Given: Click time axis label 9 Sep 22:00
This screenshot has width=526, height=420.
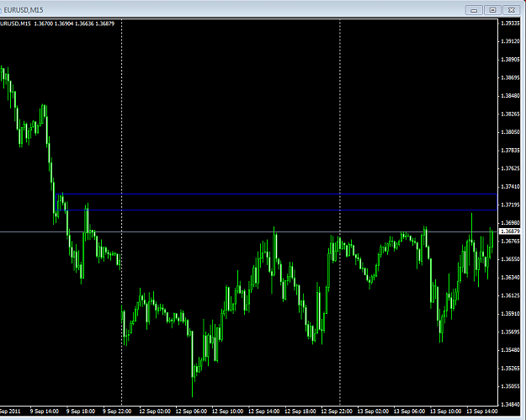Looking at the screenshot, I should click(117, 411).
